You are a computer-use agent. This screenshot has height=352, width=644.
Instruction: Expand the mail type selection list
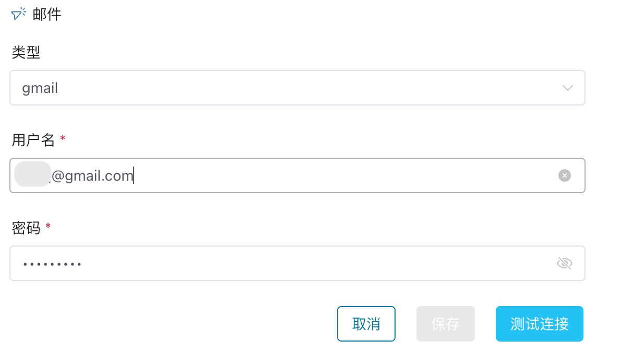click(297, 88)
